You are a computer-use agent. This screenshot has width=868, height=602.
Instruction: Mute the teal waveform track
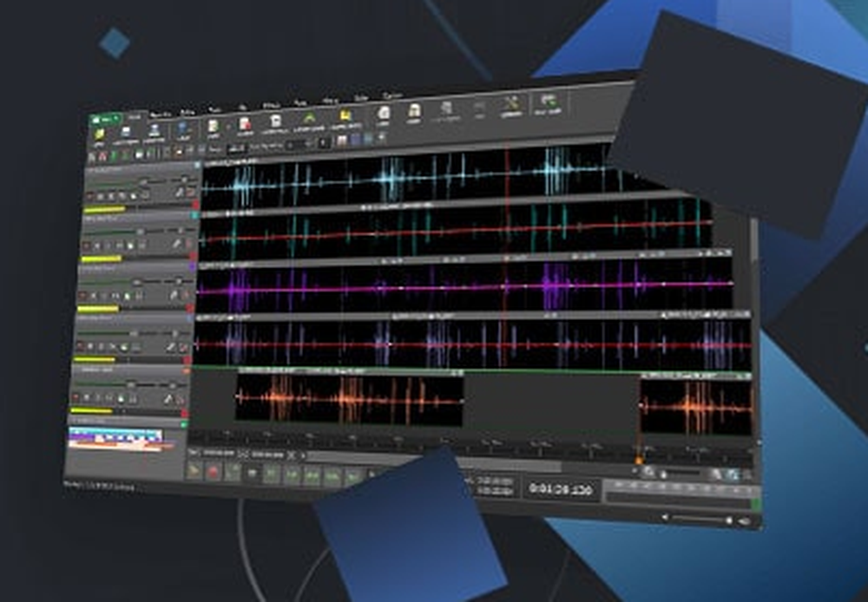97,245
